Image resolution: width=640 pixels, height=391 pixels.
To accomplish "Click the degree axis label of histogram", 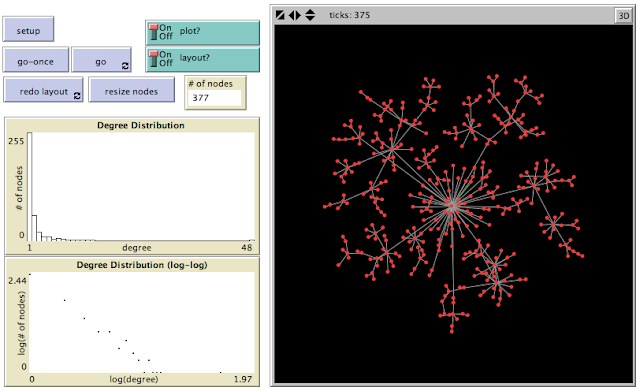I will (137, 248).
